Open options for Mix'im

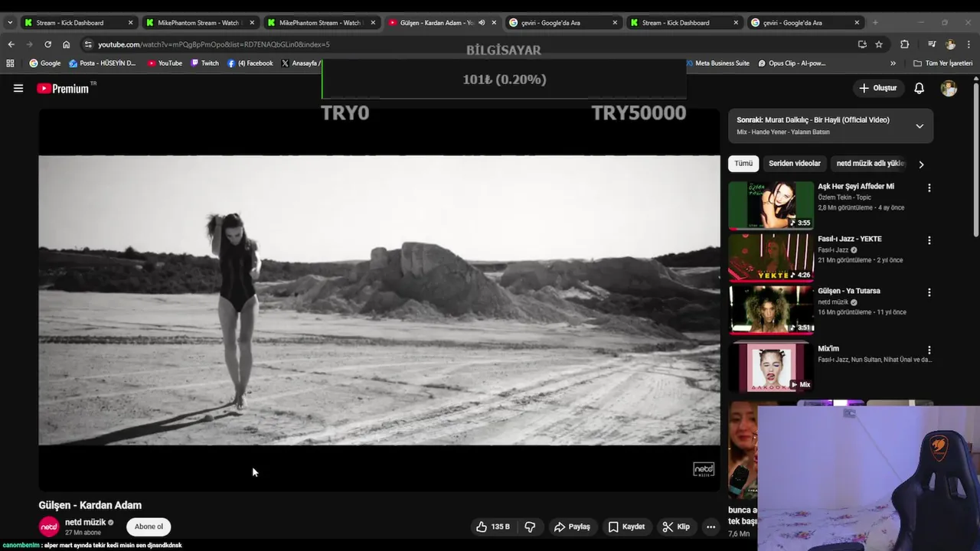point(929,350)
